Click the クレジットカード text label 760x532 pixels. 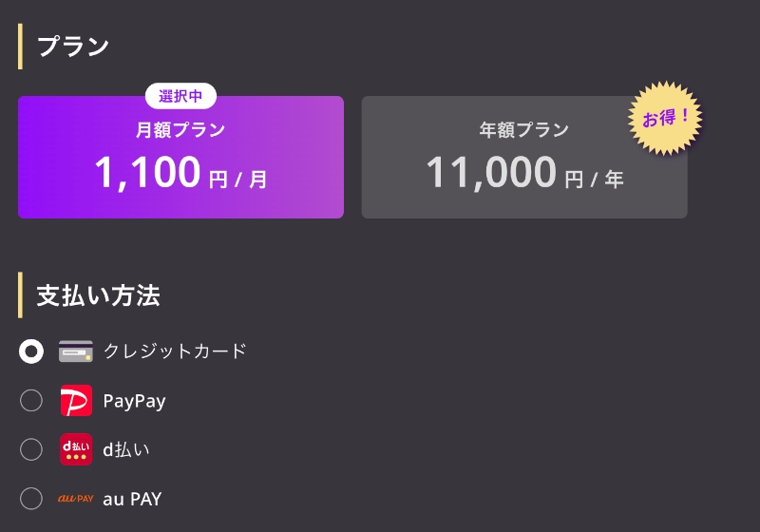click(x=175, y=351)
